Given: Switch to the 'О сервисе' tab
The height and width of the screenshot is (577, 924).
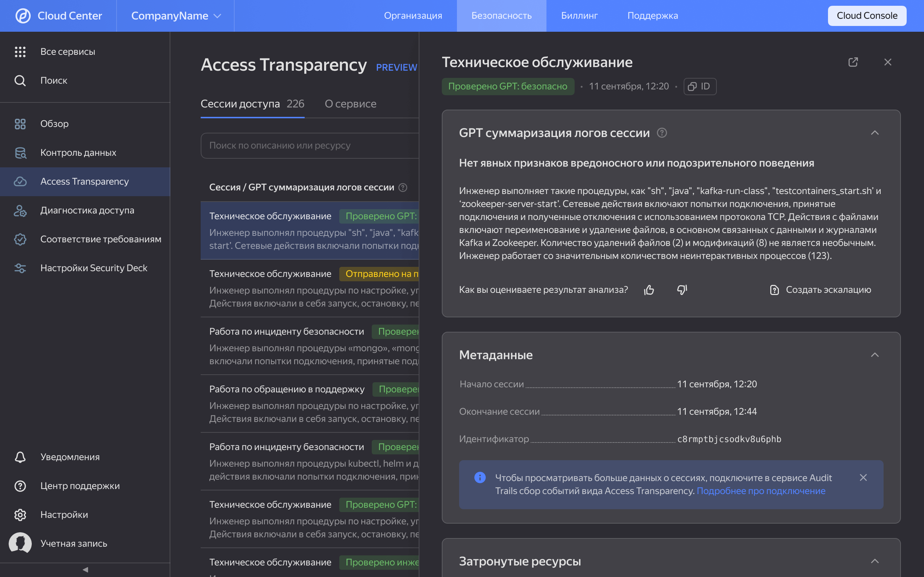Looking at the screenshot, I should point(350,104).
